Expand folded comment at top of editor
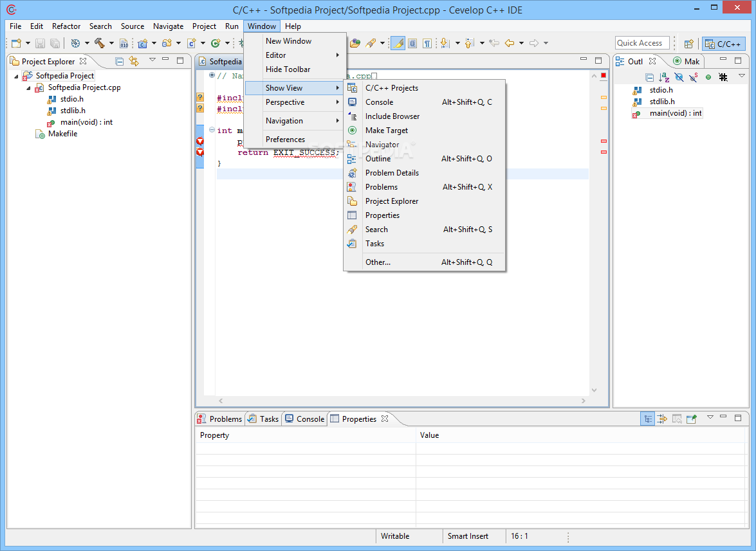The image size is (756, 551). (x=212, y=75)
